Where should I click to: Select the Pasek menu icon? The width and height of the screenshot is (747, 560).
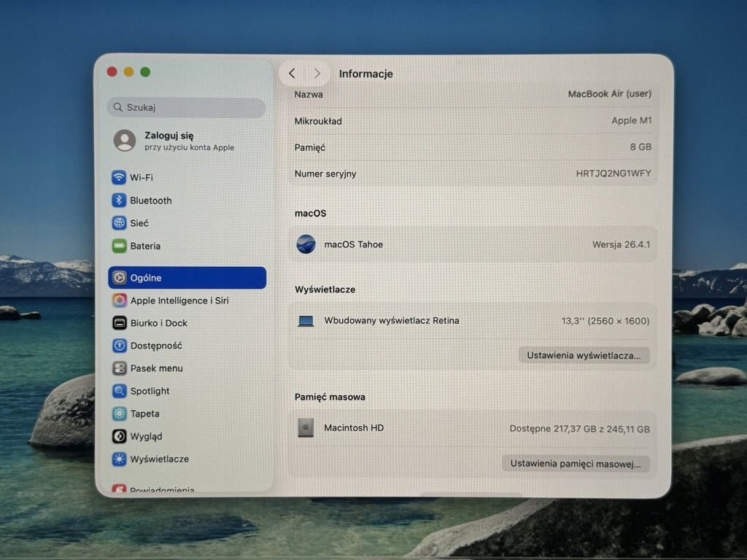click(119, 368)
